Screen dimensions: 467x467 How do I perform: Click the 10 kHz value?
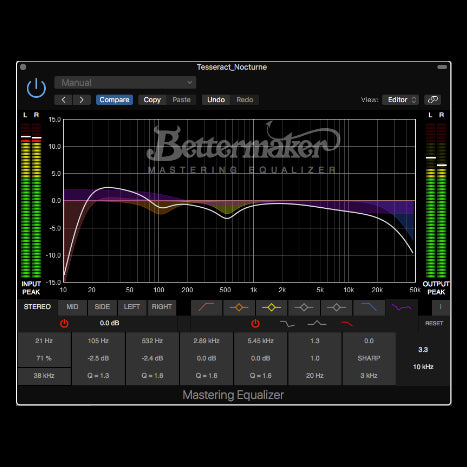423,367
